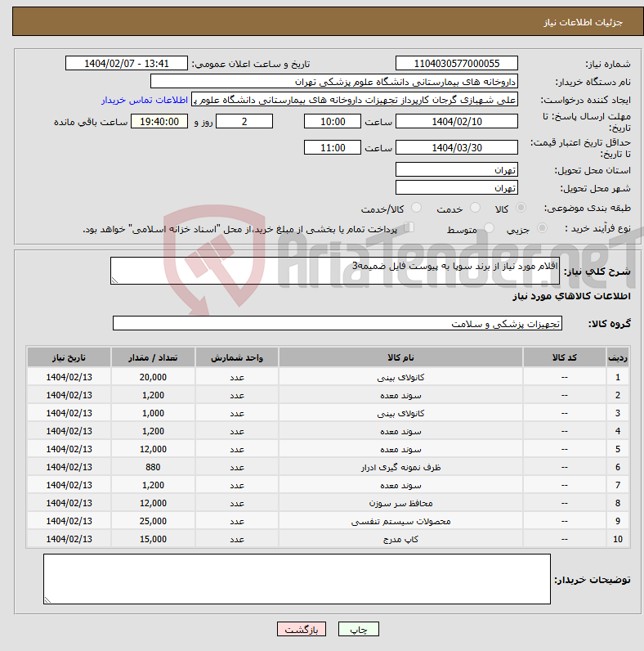
Task: Select the کالا radio button
Action: tap(521, 208)
